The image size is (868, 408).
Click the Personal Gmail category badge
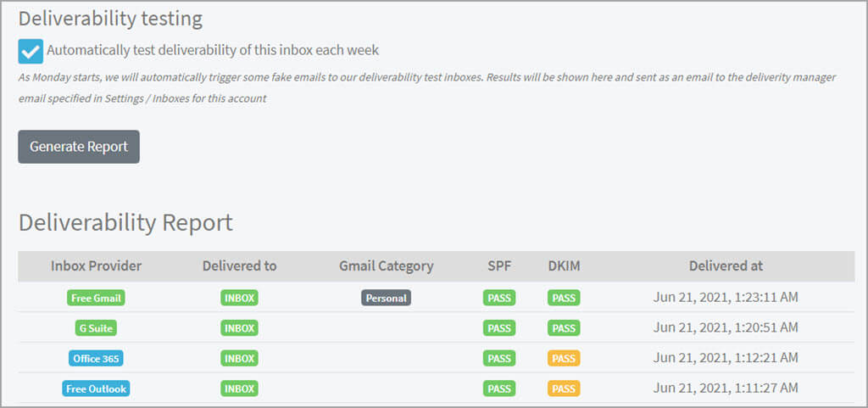pyautogui.click(x=387, y=298)
